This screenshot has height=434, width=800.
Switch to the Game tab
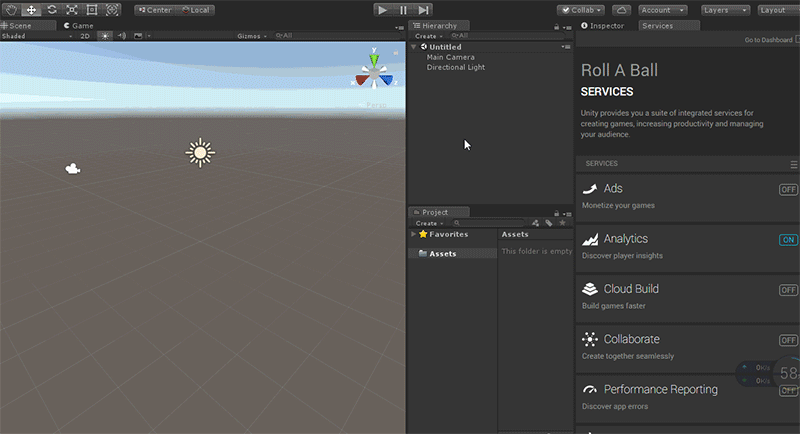(79, 25)
